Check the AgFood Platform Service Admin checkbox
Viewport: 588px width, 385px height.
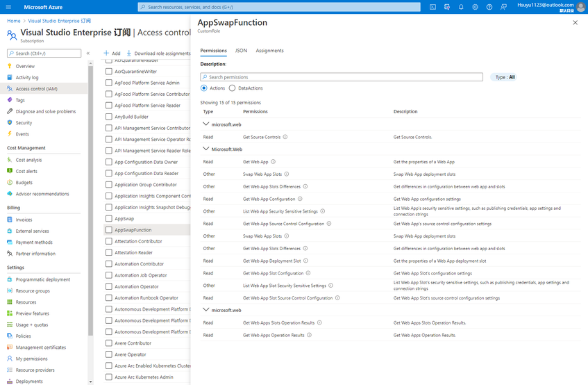109,83
